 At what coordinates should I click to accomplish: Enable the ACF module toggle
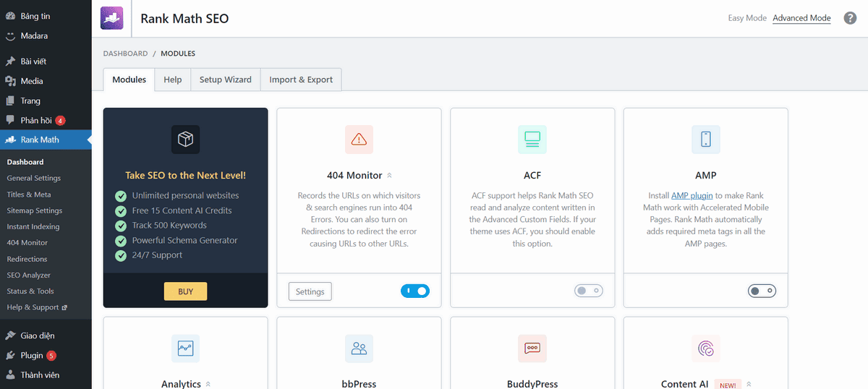click(x=589, y=291)
